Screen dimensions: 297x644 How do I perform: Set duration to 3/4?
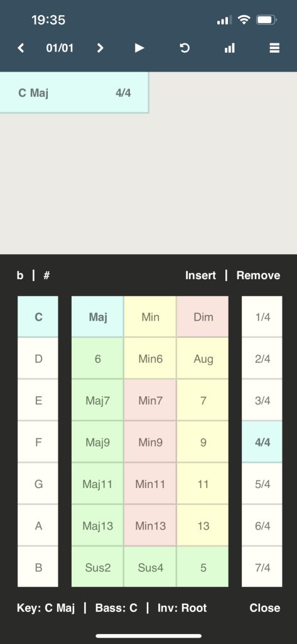[262, 401]
